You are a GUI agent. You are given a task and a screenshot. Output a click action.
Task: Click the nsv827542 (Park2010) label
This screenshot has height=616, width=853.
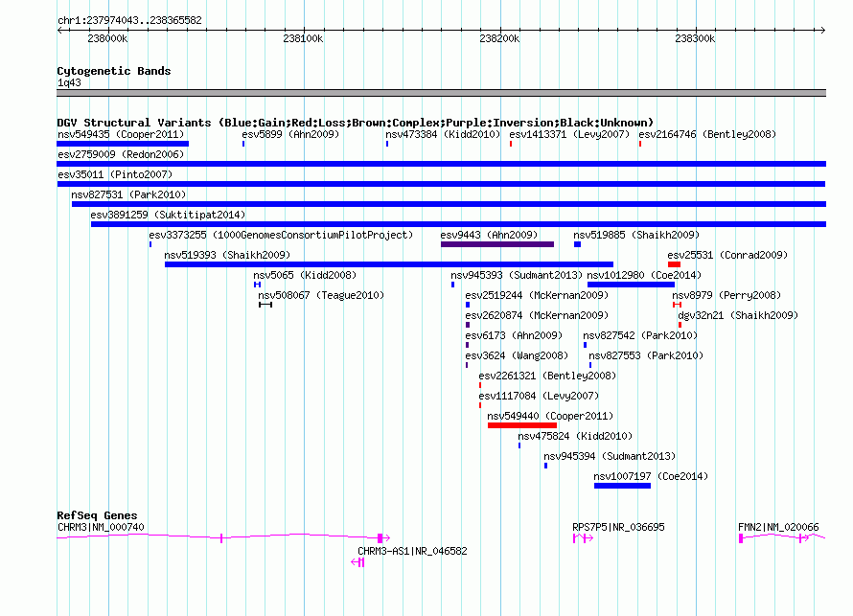coord(640,335)
